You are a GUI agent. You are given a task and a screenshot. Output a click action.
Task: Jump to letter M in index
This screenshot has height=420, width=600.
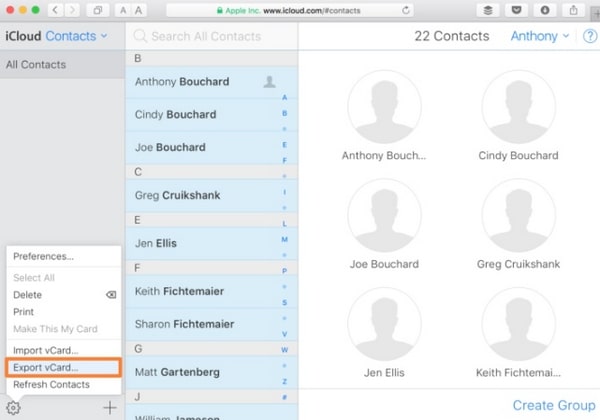[x=284, y=239]
